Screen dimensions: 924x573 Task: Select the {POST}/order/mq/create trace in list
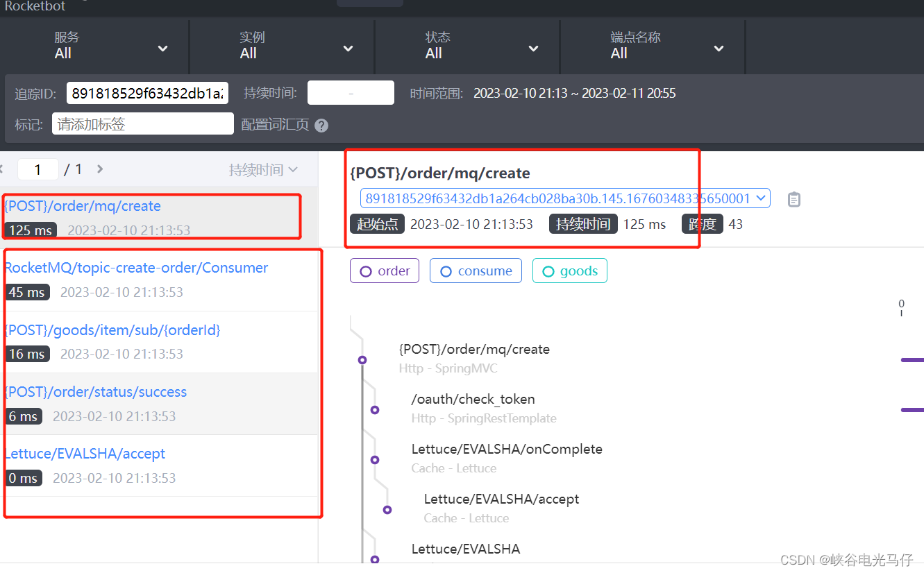[159, 217]
